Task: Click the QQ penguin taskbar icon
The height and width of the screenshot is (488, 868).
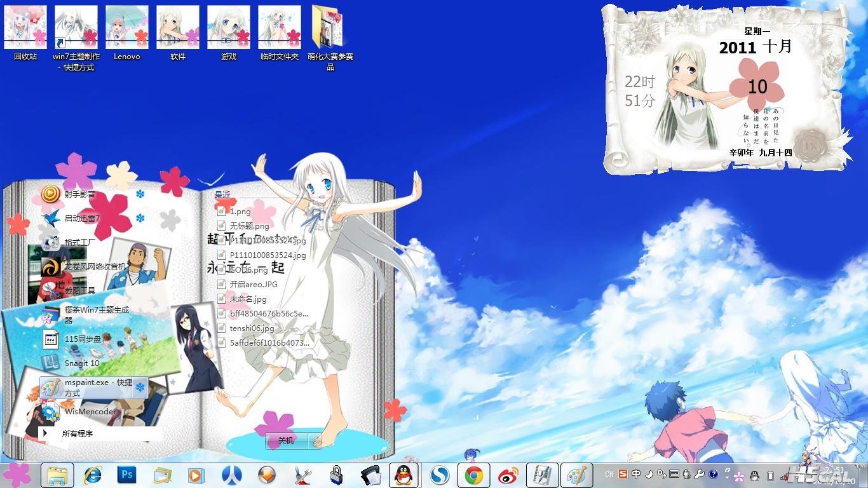Action: click(x=403, y=475)
